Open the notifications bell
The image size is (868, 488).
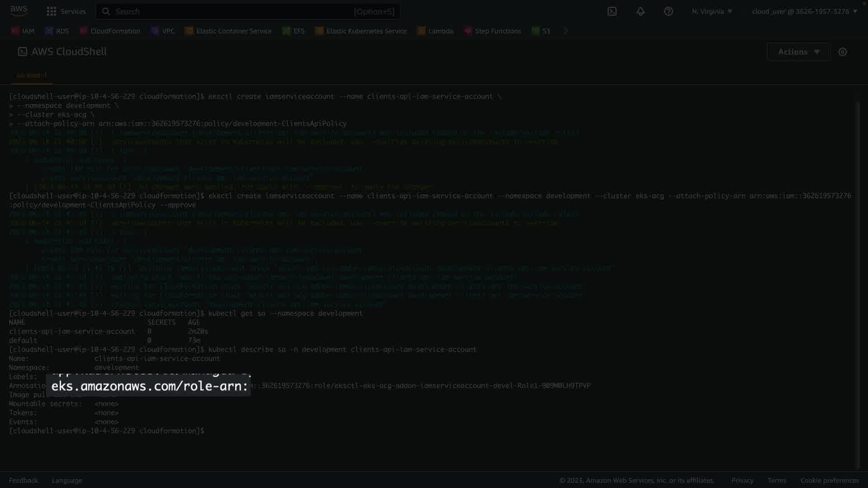(x=640, y=11)
